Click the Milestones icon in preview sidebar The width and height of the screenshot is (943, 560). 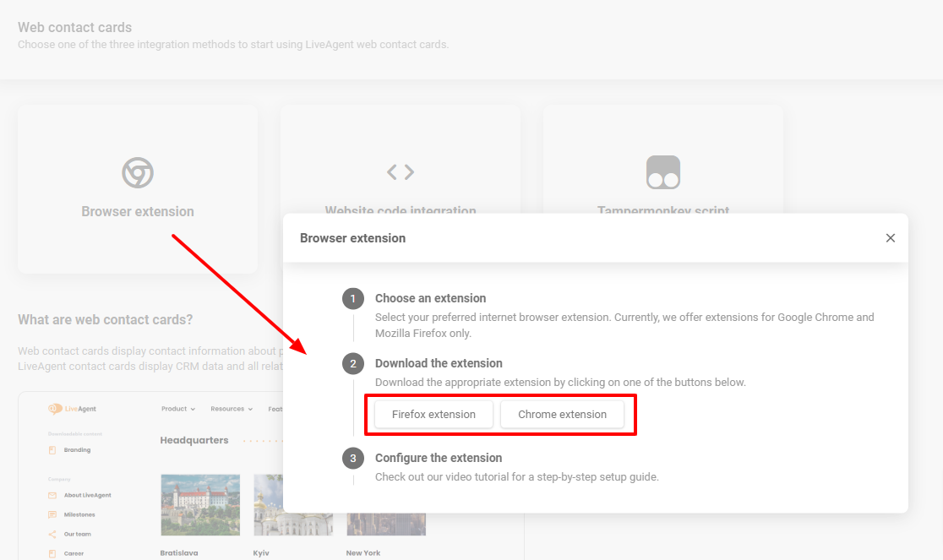pyautogui.click(x=52, y=514)
